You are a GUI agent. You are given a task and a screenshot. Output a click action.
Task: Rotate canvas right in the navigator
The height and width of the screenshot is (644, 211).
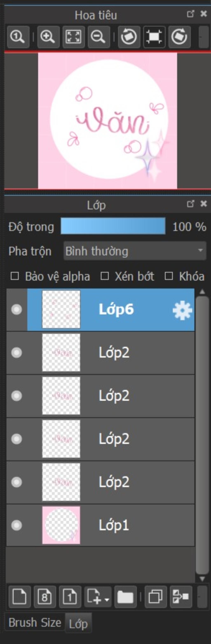[x=179, y=37]
